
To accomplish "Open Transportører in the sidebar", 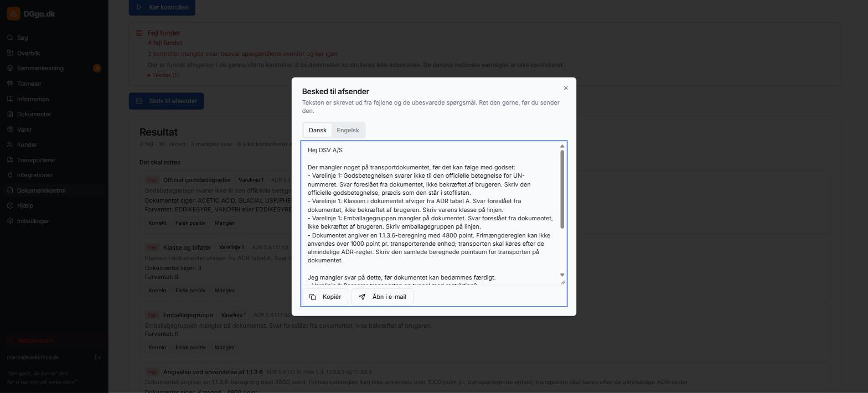I will coord(54,160).
